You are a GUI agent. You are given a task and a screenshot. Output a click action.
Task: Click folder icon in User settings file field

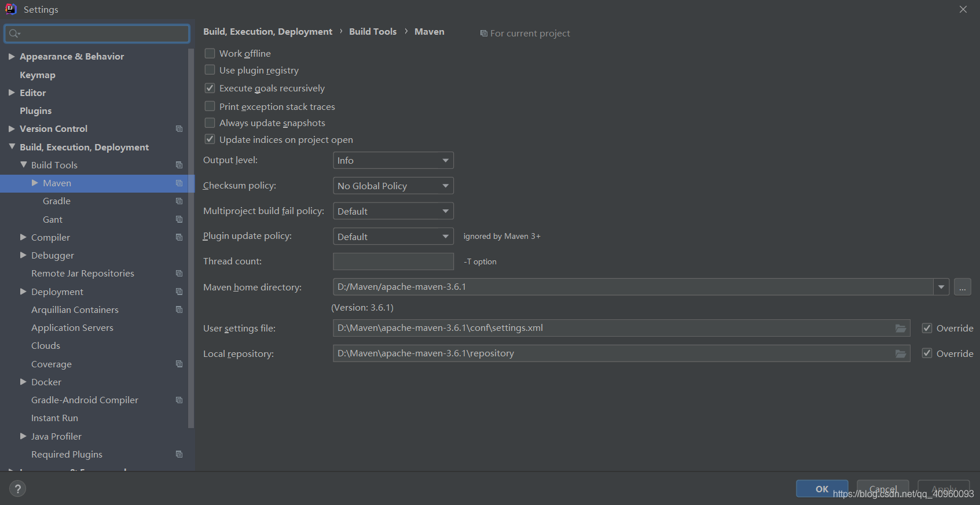[901, 329]
